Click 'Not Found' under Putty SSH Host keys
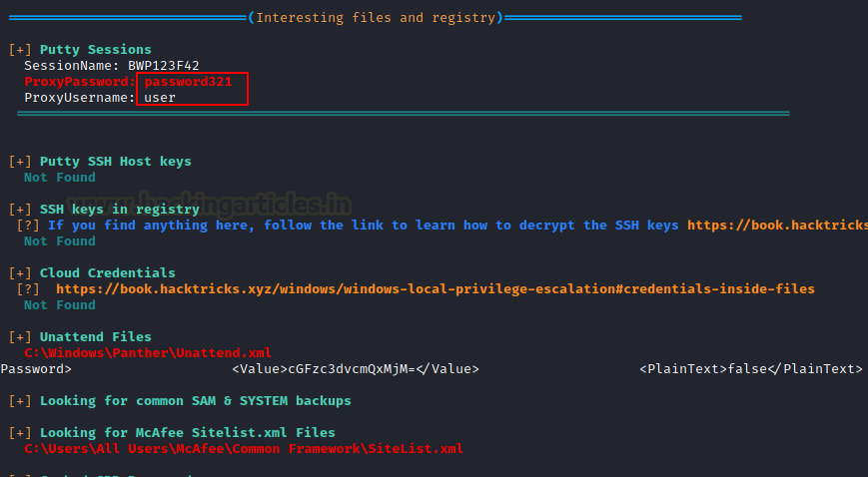The image size is (868, 477). pos(60,178)
